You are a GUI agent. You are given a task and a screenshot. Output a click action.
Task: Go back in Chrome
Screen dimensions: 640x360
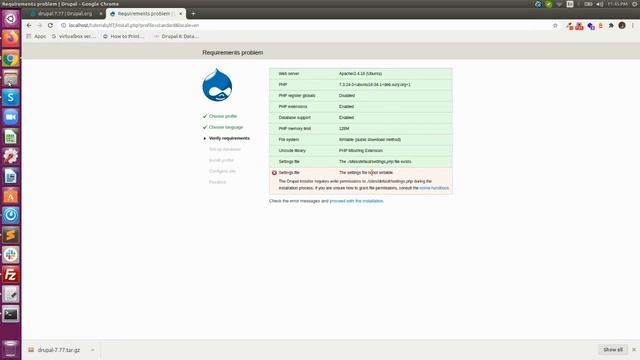29,25
